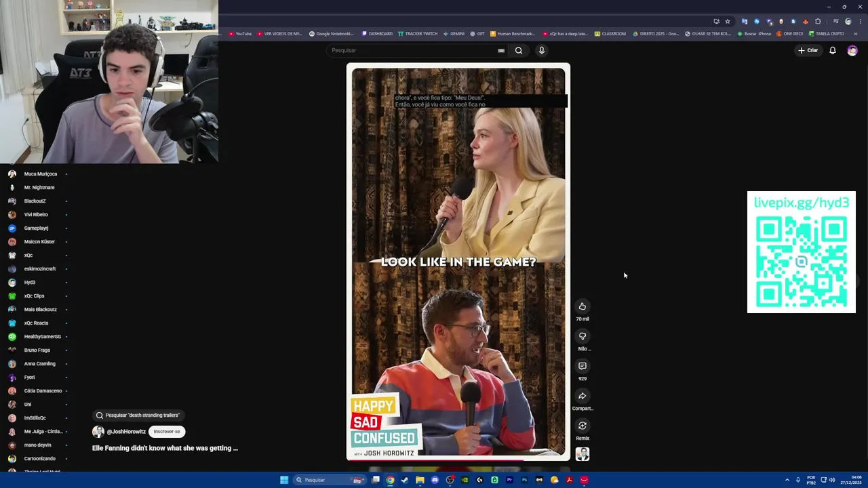
Task: Open the ONE PIECE bookmark
Action: pos(790,34)
